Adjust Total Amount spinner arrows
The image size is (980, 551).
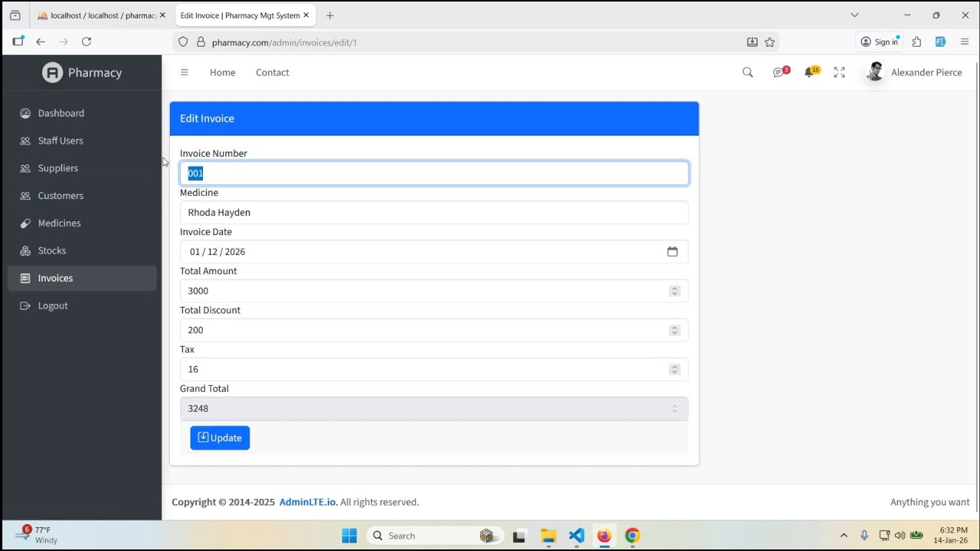click(x=675, y=291)
